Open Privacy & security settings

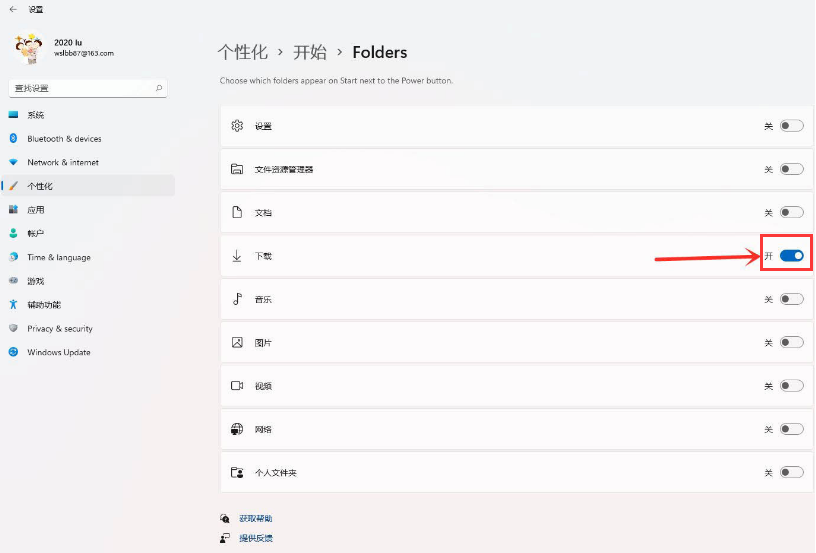pos(88,328)
